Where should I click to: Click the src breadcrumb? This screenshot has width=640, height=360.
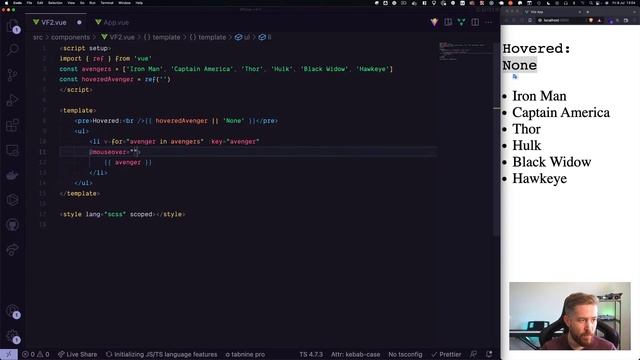pyautogui.click(x=38, y=37)
